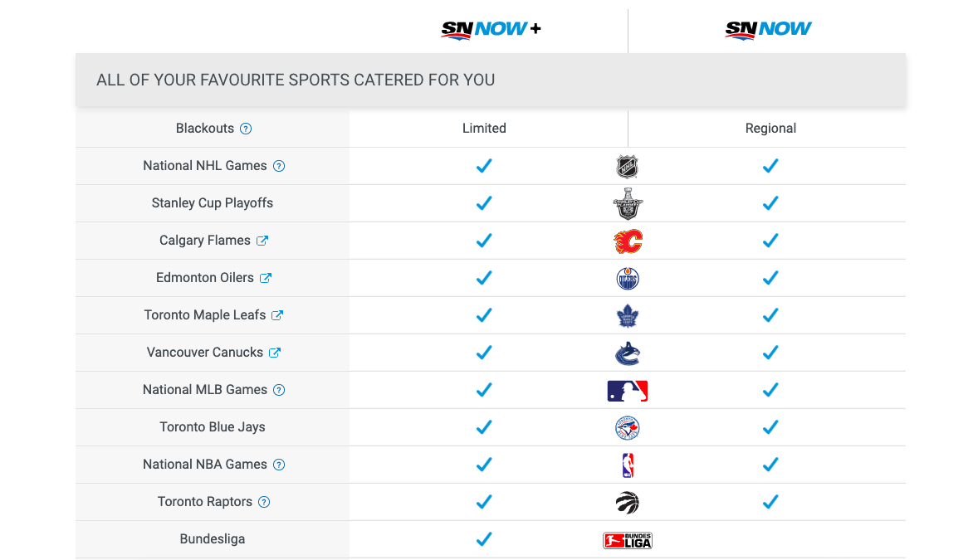Click the Calgary Flames team logo

click(628, 241)
